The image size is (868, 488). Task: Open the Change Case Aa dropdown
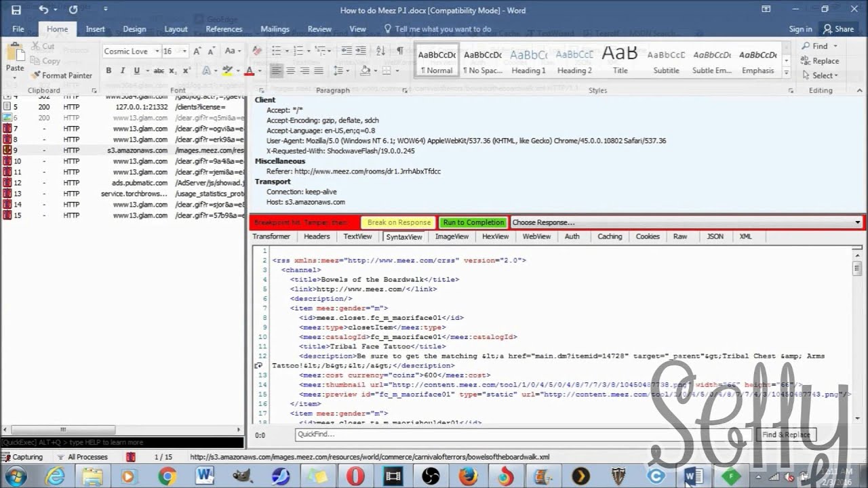(233, 51)
